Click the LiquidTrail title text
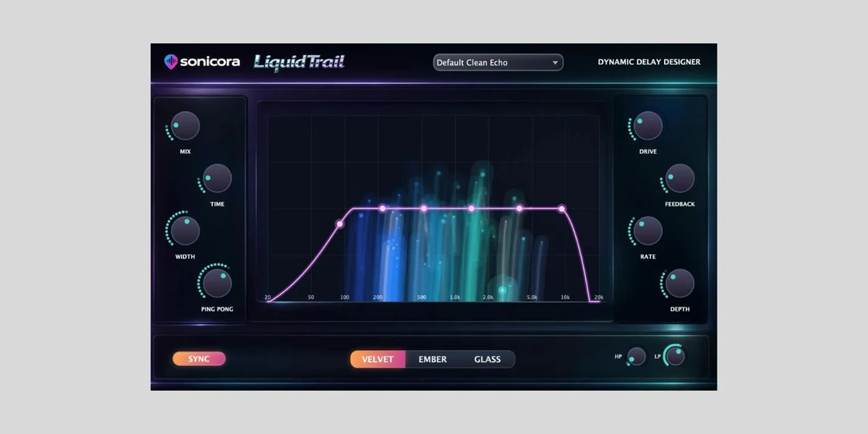The height and width of the screenshot is (434, 868). tap(299, 62)
